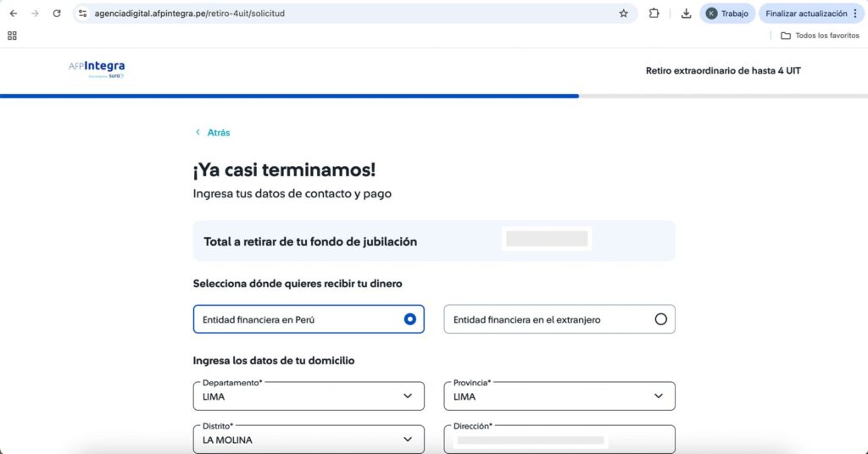This screenshot has width=868, height=454.
Task: Click the site information icon in address bar
Action: (83, 14)
